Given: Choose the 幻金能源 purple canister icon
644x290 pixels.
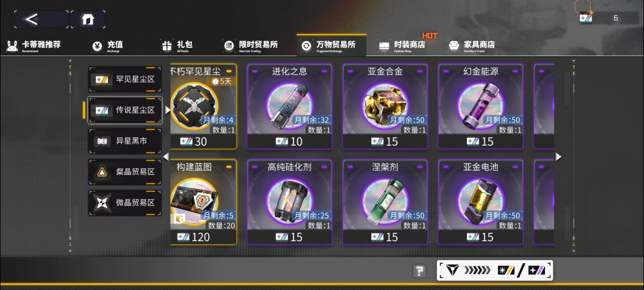Looking at the screenshot, I should (481, 106).
